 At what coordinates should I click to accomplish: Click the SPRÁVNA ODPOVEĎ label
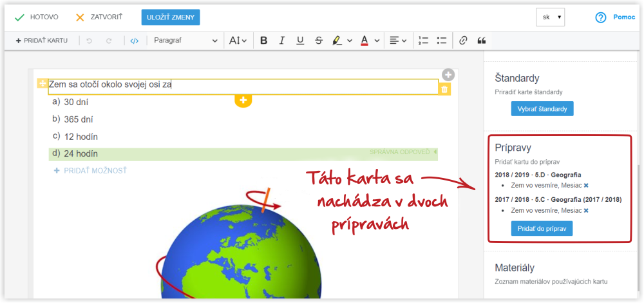click(400, 152)
